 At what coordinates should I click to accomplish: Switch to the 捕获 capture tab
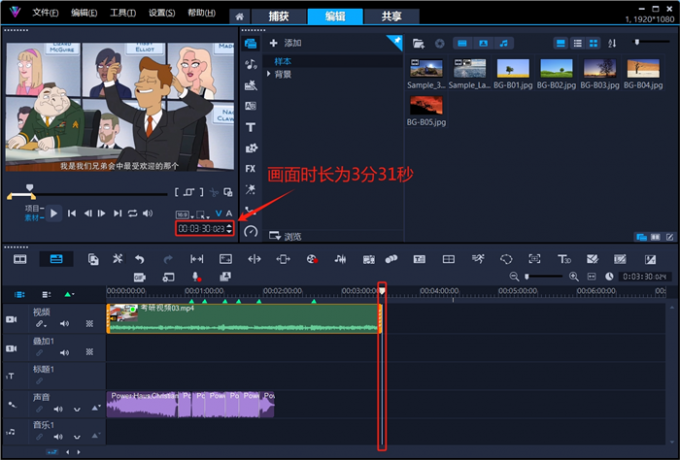pyautogui.click(x=279, y=16)
